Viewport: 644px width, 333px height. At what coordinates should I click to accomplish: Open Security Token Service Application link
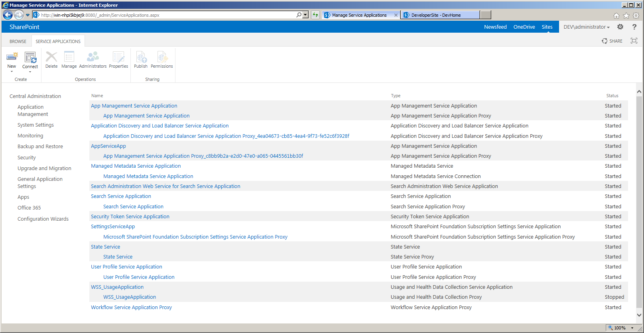pyautogui.click(x=130, y=216)
